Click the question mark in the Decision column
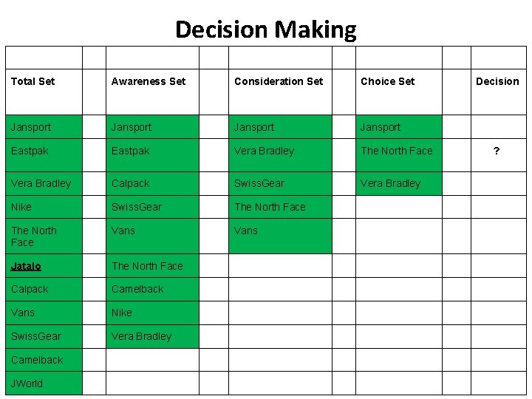532x399 pixels. [497, 151]
